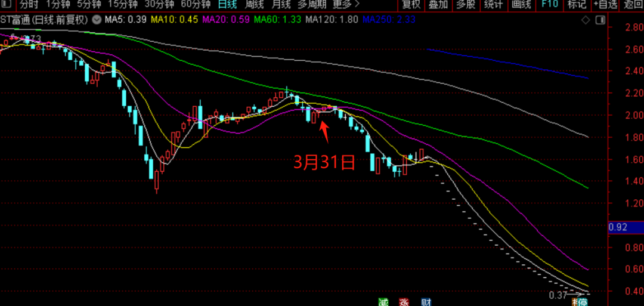Select the 5分钟 period tab
The image size is (644, 306).
(x=89, y=5)
